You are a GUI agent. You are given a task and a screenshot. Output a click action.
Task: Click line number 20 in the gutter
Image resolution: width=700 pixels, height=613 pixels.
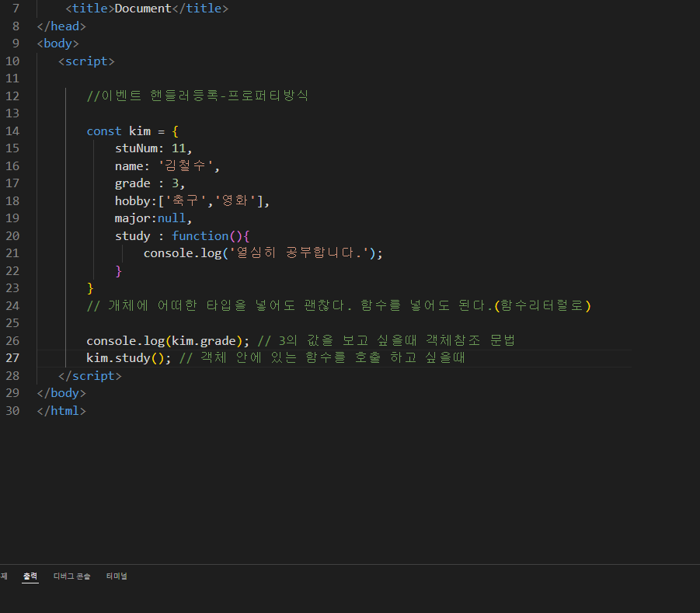click(12, 235)
